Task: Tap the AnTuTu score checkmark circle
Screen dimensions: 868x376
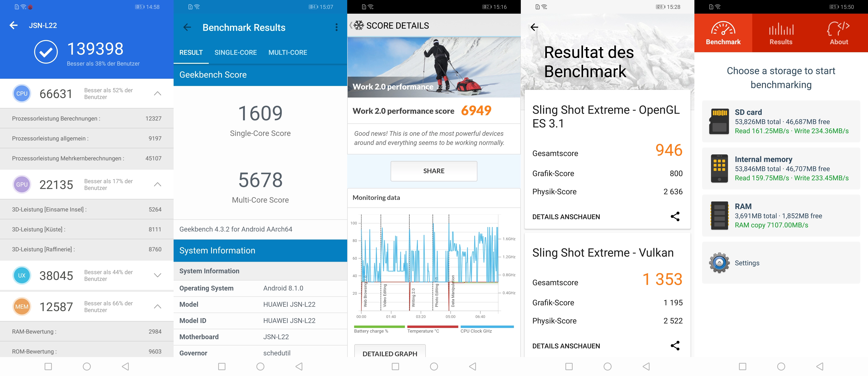Action: pos(46,52)
